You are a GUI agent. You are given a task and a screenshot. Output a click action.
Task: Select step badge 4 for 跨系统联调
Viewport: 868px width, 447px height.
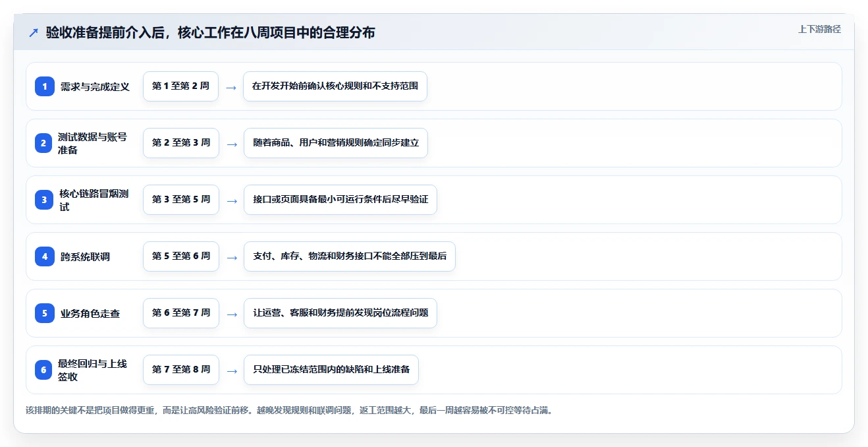coord(45,256)
